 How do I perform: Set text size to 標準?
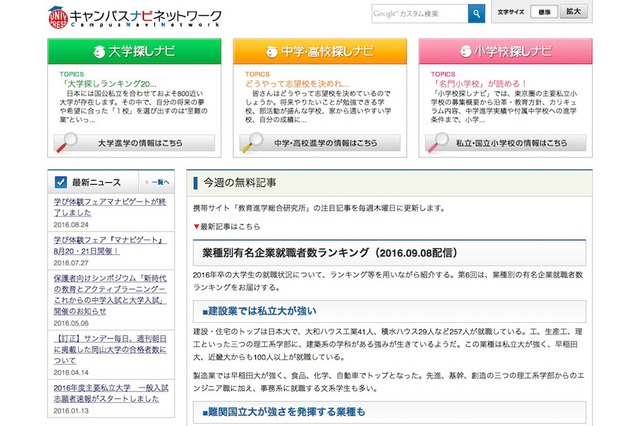point(544,12)
